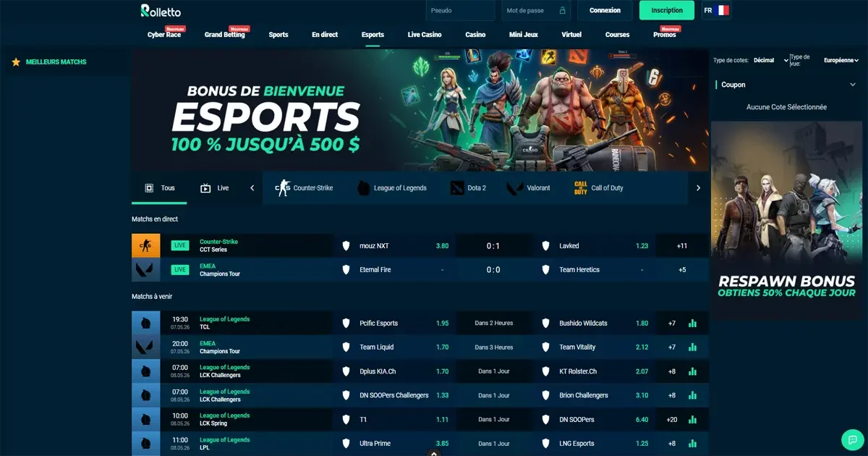Open Meilleurs Matchs link
868x456 pixels.
(x=56, y=62)
